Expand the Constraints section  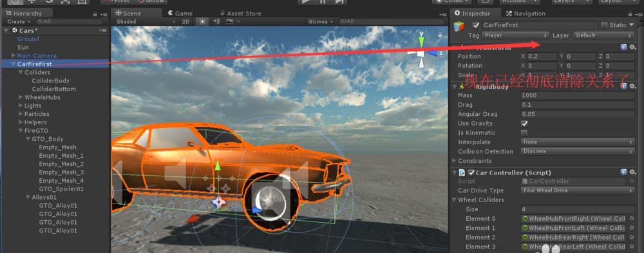point(454,160)
